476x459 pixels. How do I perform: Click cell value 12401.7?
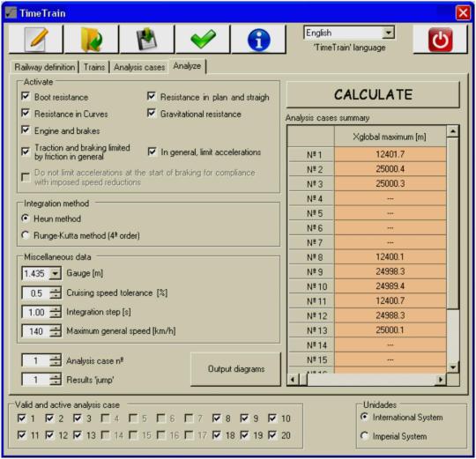pos(390,154)
